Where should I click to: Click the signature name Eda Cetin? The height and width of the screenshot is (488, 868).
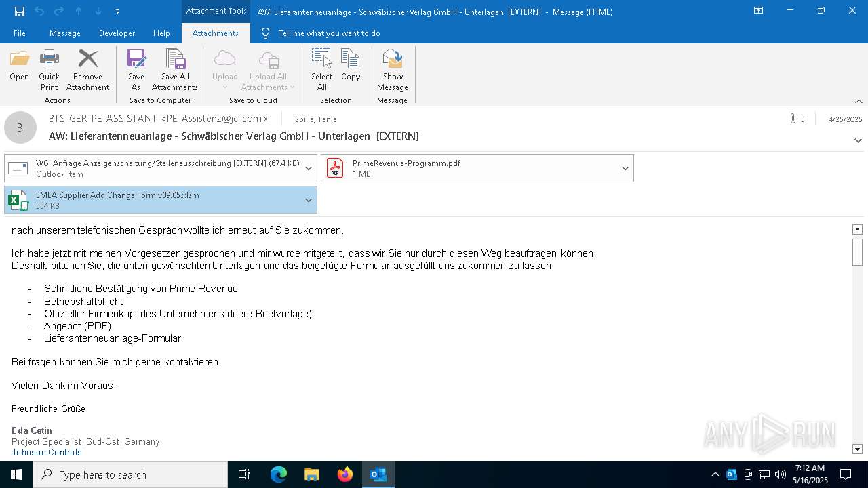point(32,430)
